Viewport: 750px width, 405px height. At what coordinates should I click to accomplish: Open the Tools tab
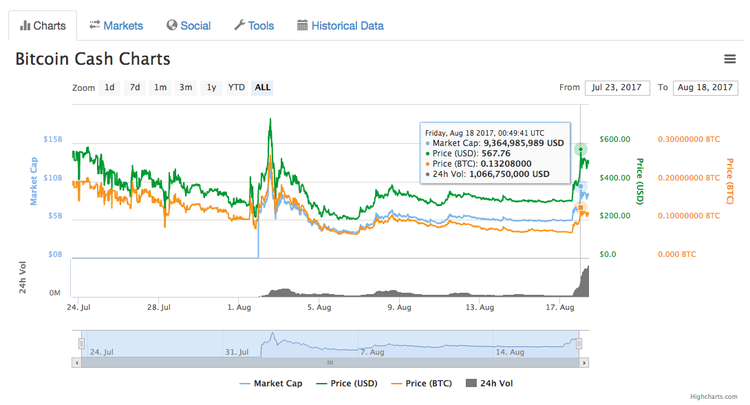[254, 25]
